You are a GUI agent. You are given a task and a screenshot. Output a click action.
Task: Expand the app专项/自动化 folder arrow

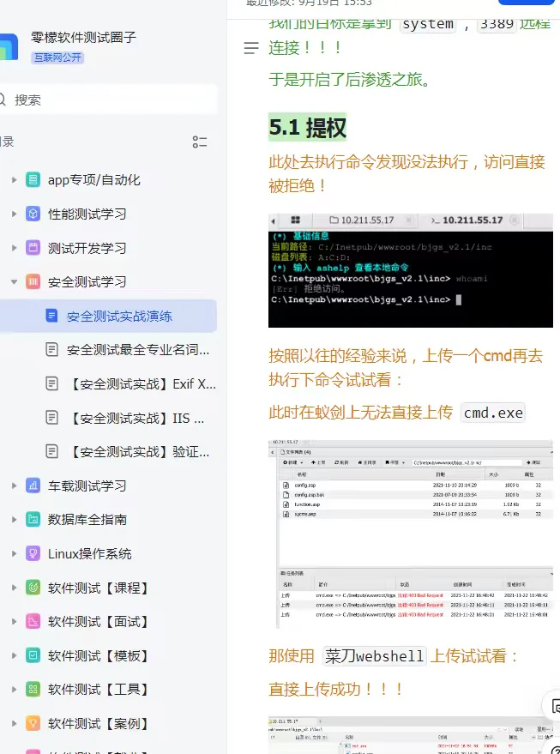[x=14, y=180]
